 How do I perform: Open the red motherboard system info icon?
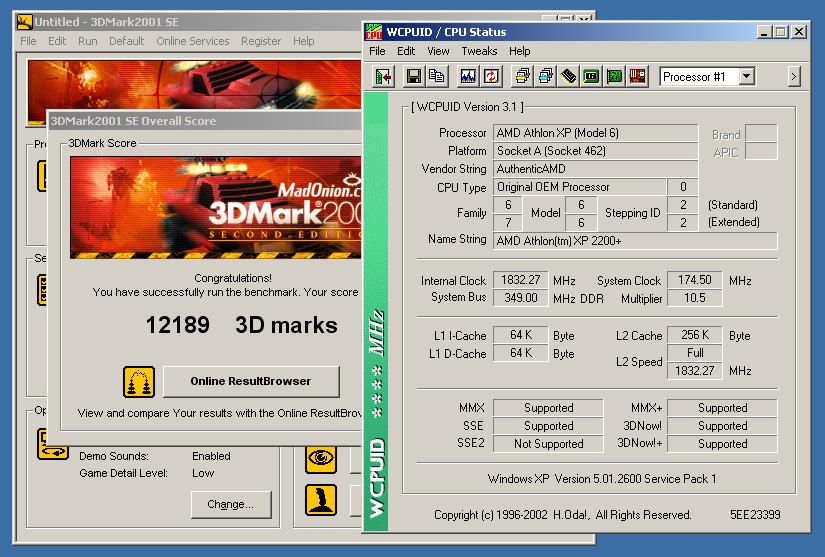637,77
